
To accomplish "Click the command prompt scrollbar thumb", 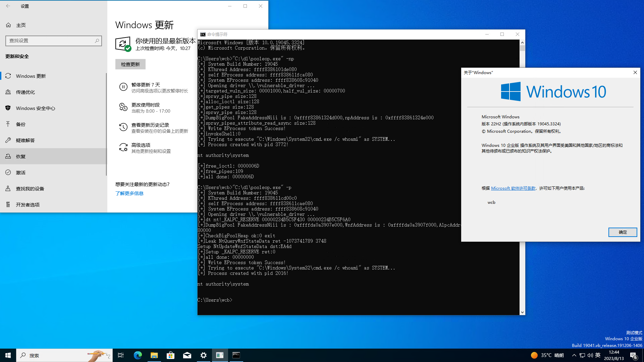I will click(x=522, y=48).
